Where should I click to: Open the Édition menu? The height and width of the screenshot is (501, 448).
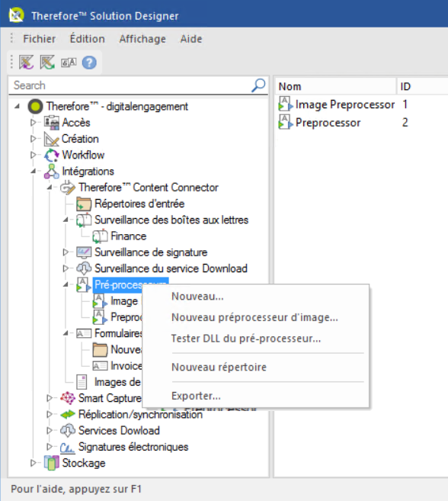(x=87, y=39)
